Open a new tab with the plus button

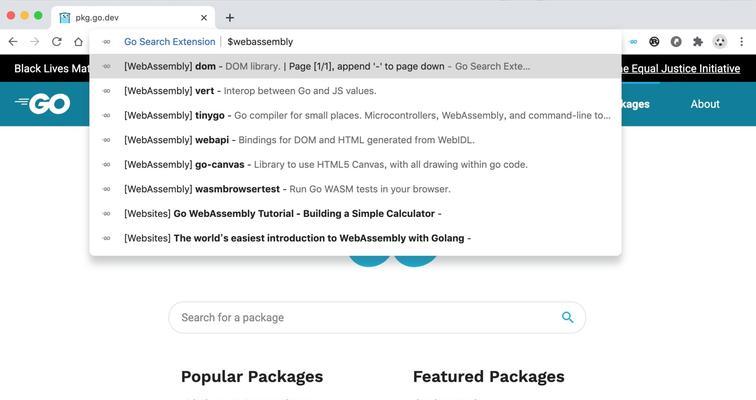click(230, 18)
